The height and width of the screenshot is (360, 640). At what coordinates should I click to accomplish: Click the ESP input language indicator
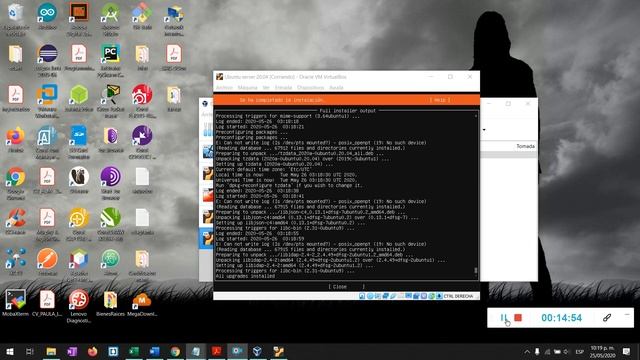(x=579, y=351)
